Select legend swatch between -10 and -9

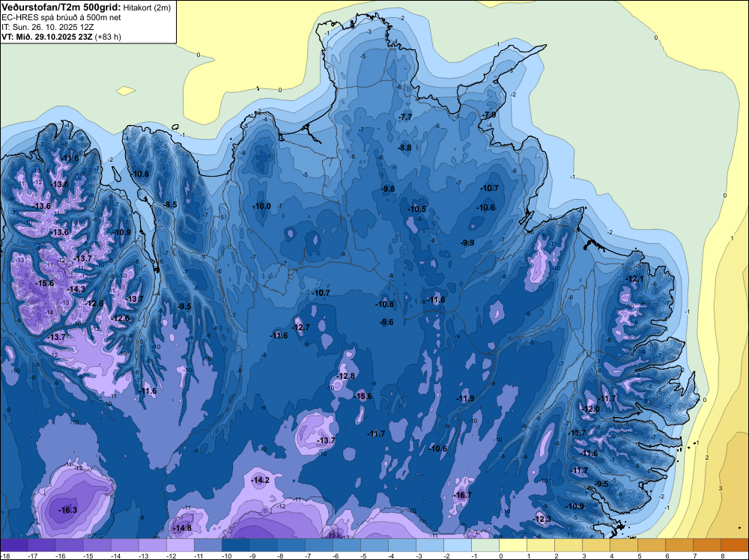tap(236, 545)
